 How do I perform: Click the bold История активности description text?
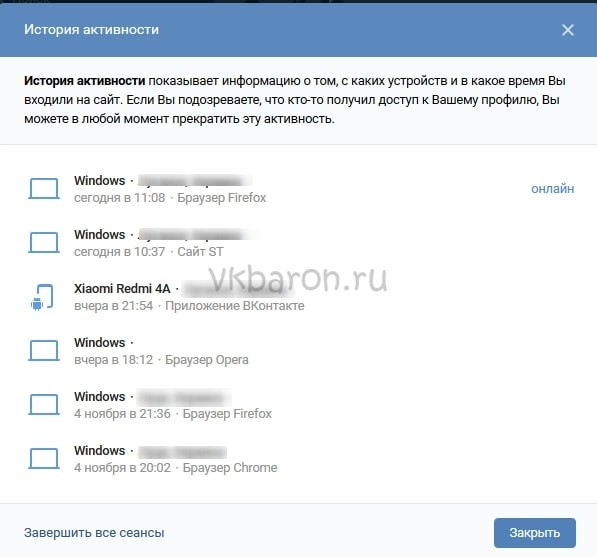[x=85, y=81]
